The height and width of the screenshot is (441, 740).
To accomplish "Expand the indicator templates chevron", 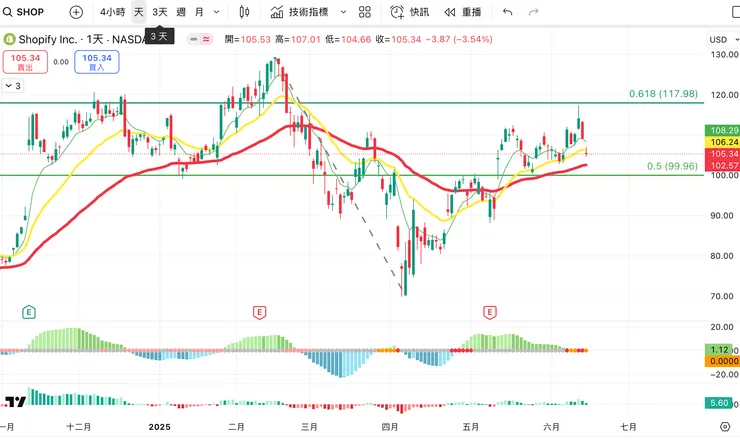I will 344,12.
